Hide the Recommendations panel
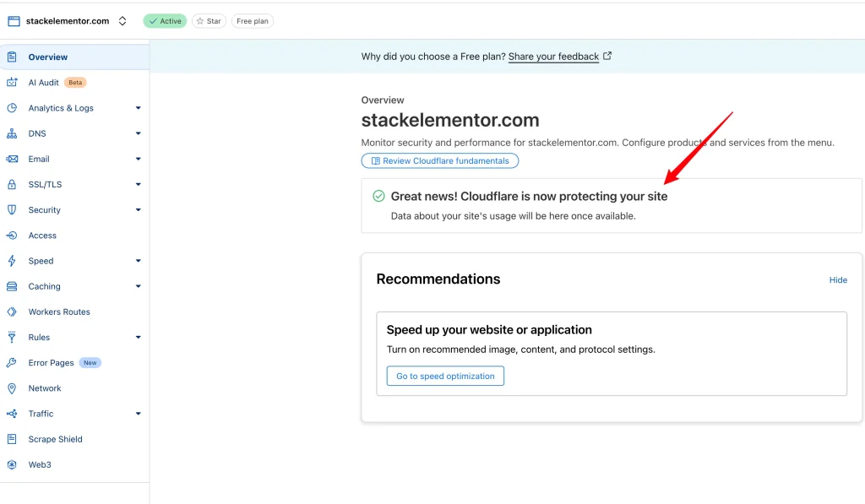The height and width of the screenshot is (504, 865). click(838, 280)
